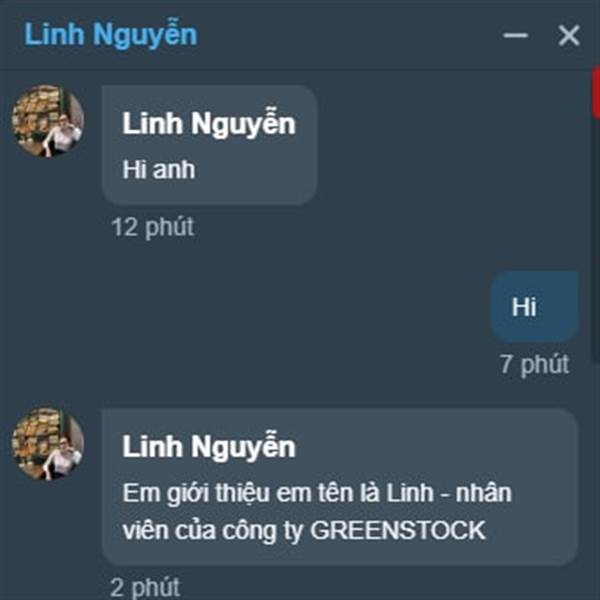Click the "12 phút" timestamp
Image resolution: width=600 pixels, height=600 pixels.
point(153,227)
